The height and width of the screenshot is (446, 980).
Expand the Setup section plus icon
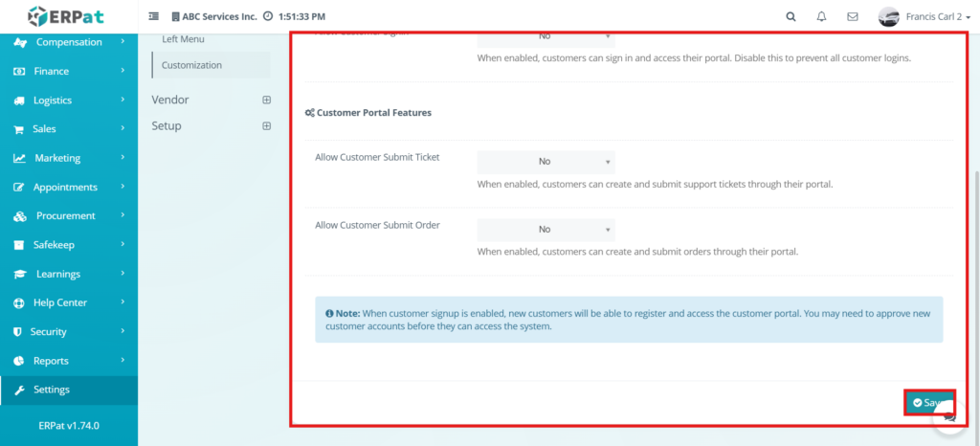(267, 126)
